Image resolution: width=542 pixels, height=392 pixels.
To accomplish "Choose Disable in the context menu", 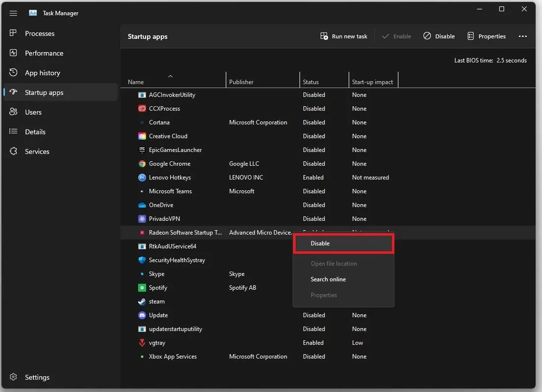I will tap(343, 243).
